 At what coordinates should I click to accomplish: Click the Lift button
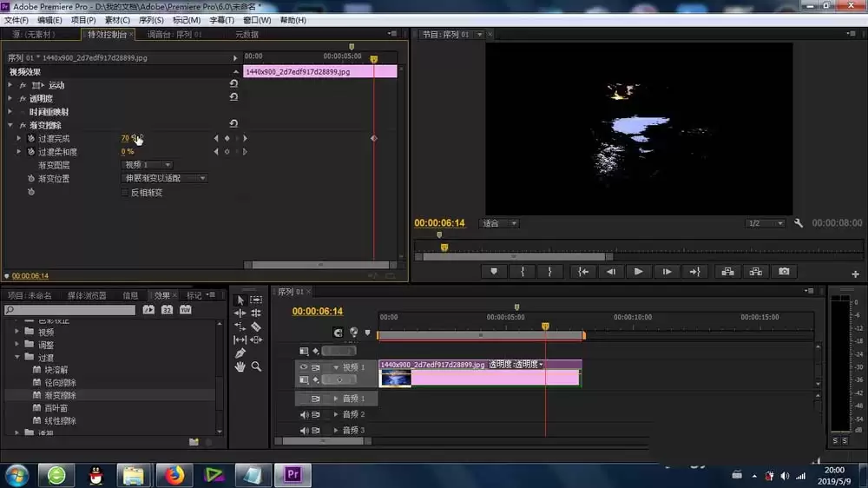(x=728, y=272)
